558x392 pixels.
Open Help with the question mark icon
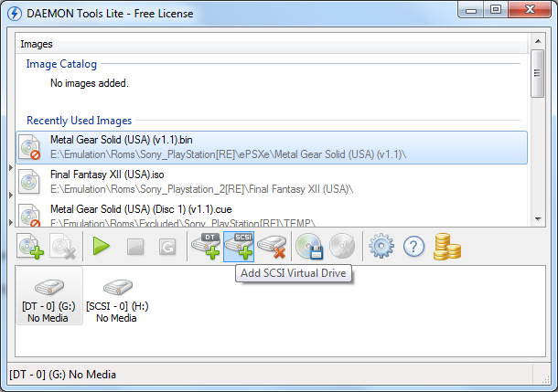coord(413,246)
